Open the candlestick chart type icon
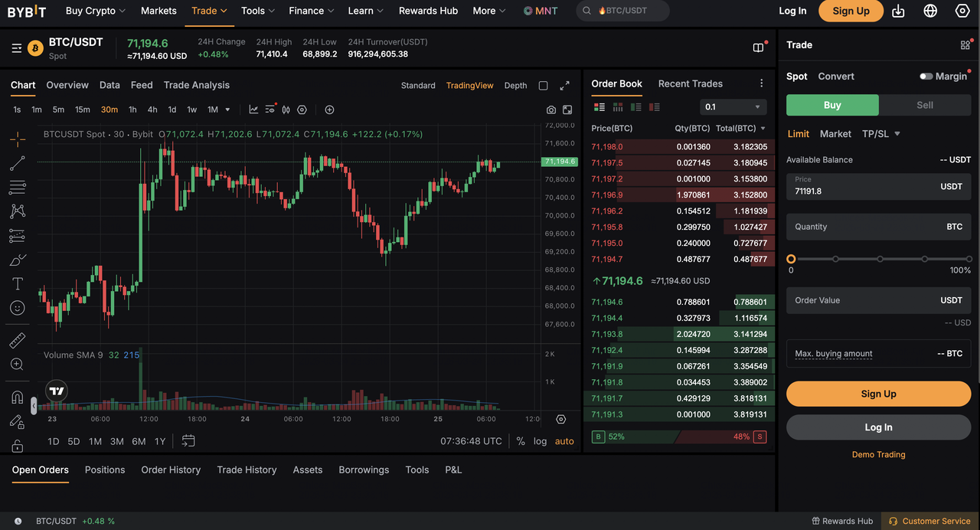The height and width of the screenshot is (530, 980). click(286, 110)
